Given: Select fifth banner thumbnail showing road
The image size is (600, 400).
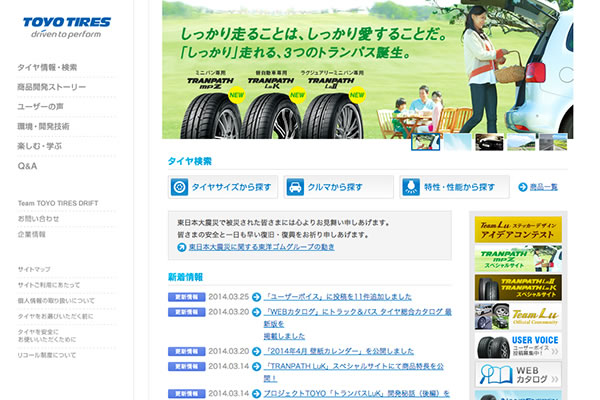Looking at the screenshot, I should (553, 142).
